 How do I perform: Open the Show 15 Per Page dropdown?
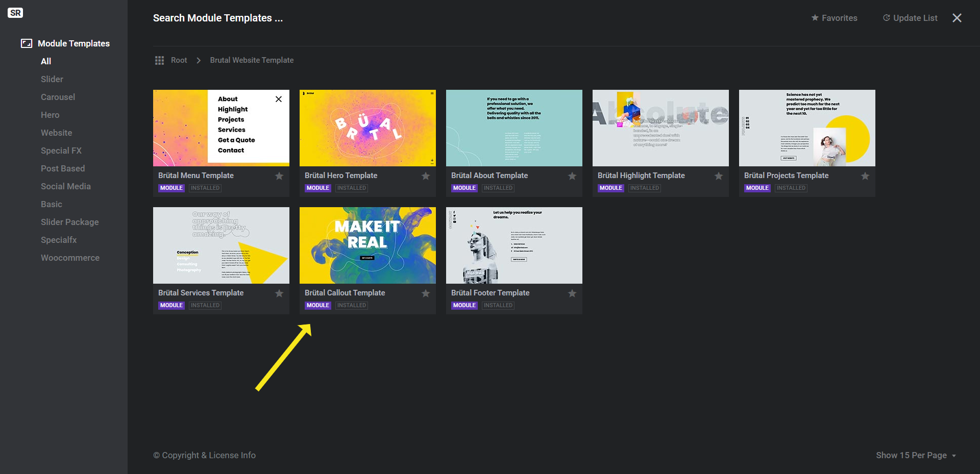(x=916, y=455)
